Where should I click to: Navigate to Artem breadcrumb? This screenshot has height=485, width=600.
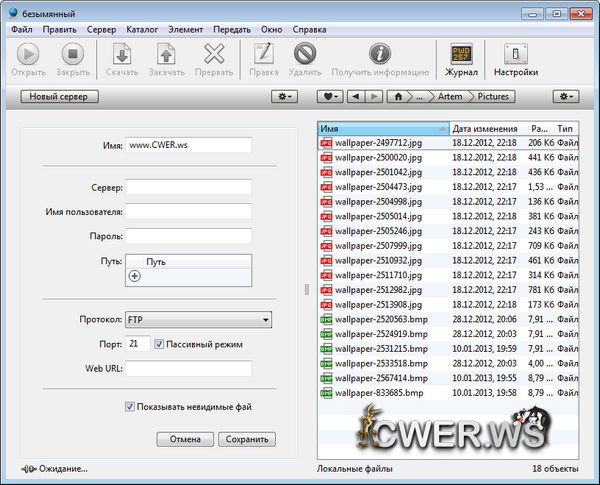450,96
